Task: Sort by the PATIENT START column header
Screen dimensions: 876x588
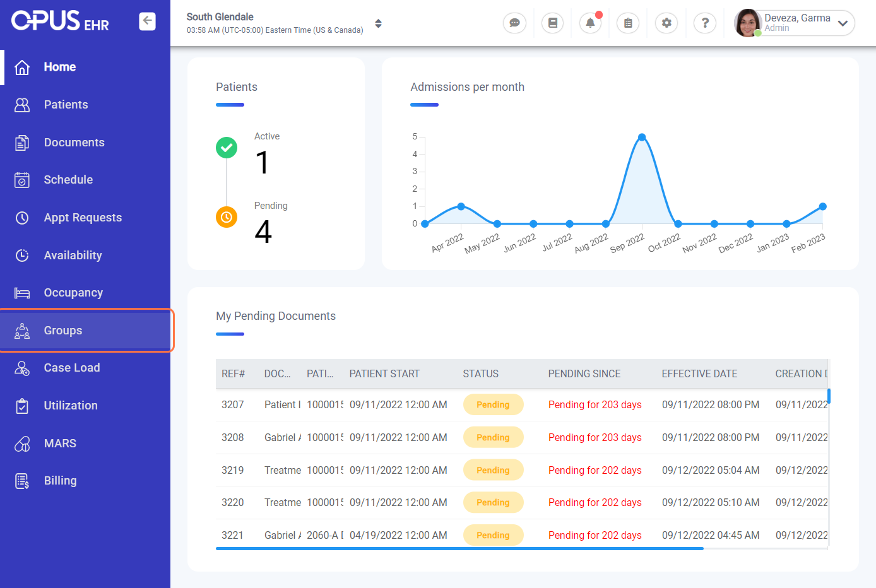Action: 384,374
